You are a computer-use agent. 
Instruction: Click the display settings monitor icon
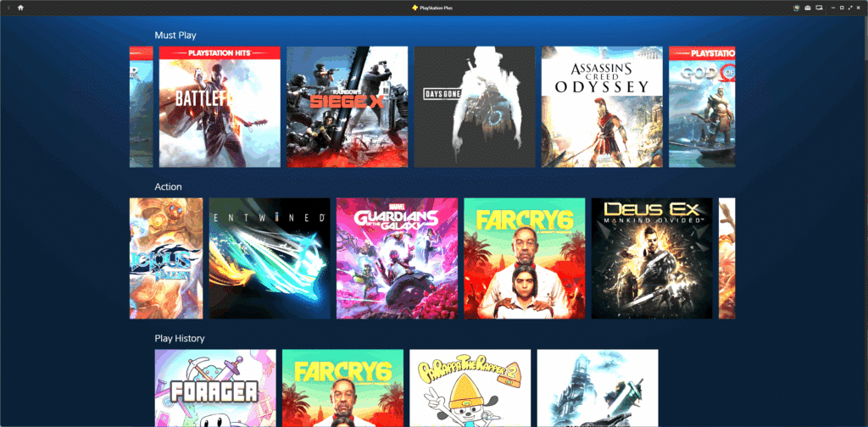(x=820, y=8)
